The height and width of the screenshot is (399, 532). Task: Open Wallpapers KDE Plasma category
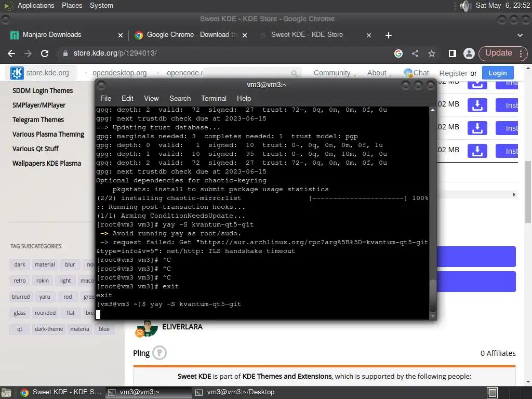[x=46, y=163]
